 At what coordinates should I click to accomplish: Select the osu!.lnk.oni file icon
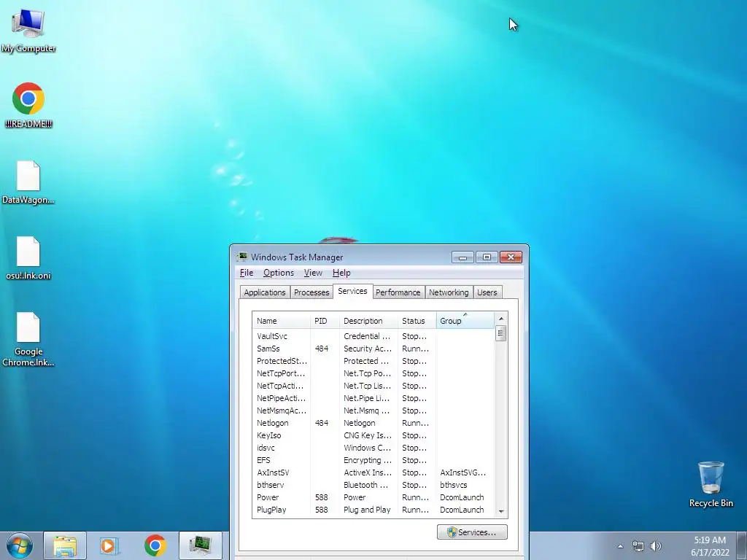click(x=28, y=257)
